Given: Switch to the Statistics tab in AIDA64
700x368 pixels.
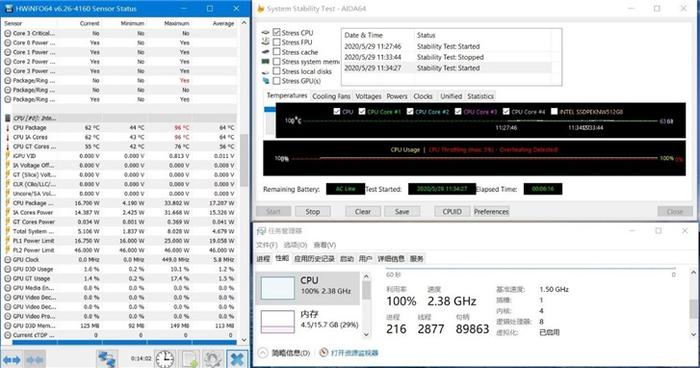Looking at the screenshot, I should pos(480,96).
